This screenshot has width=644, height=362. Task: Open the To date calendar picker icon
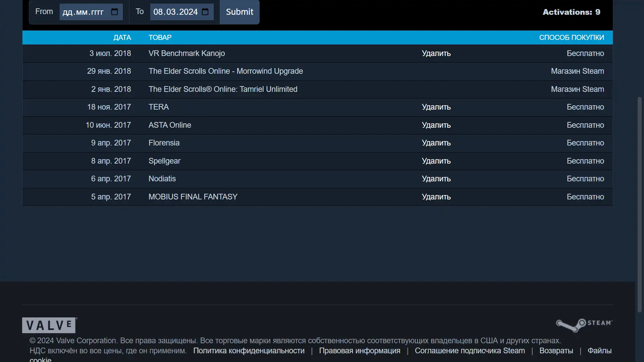[x=205, y=12]
